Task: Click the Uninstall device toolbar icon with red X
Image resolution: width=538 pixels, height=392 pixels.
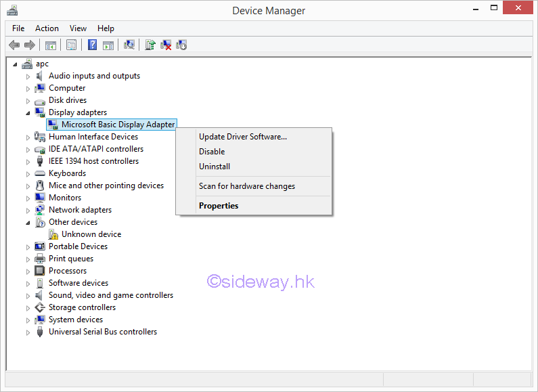Action: pyautogui.click(x=166, y=45)
